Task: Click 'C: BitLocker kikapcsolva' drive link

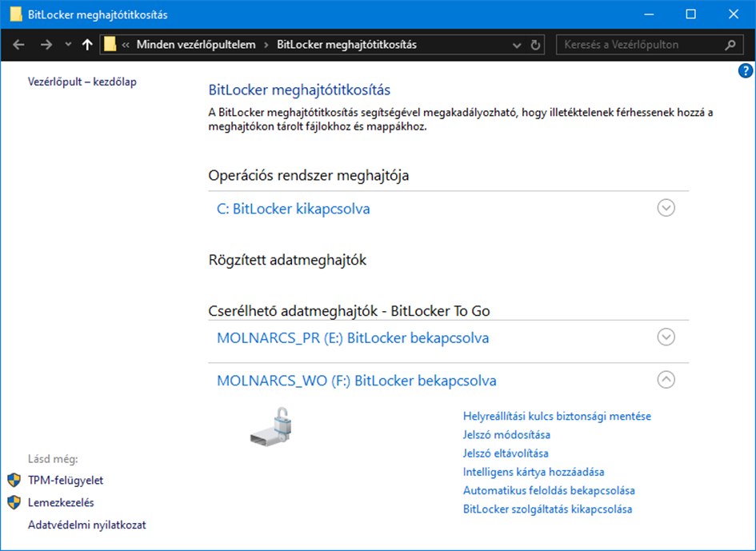Action: [293, 209]
